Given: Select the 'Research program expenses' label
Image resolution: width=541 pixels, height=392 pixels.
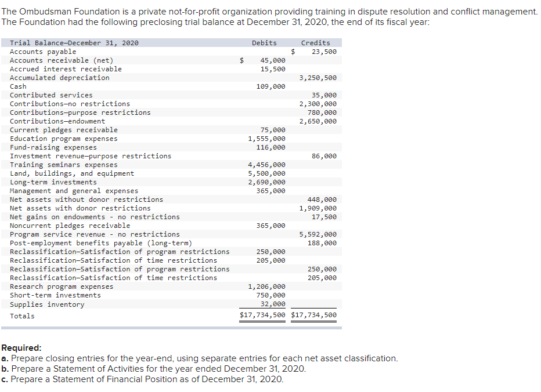Looking at the screenshot, I should pos(62,286).
